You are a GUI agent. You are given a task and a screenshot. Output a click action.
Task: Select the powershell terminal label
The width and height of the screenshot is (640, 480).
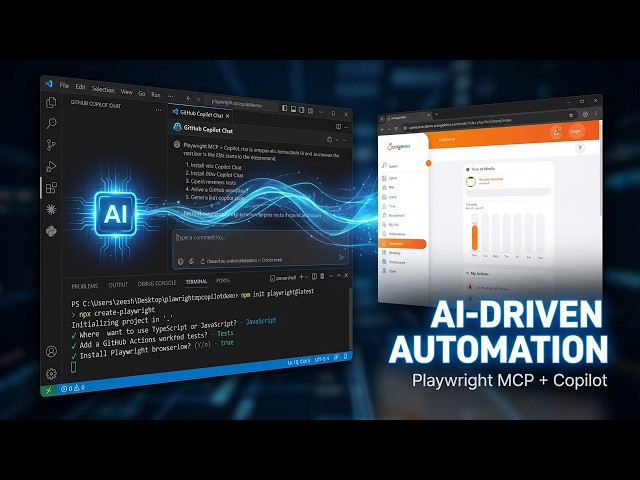283,278
